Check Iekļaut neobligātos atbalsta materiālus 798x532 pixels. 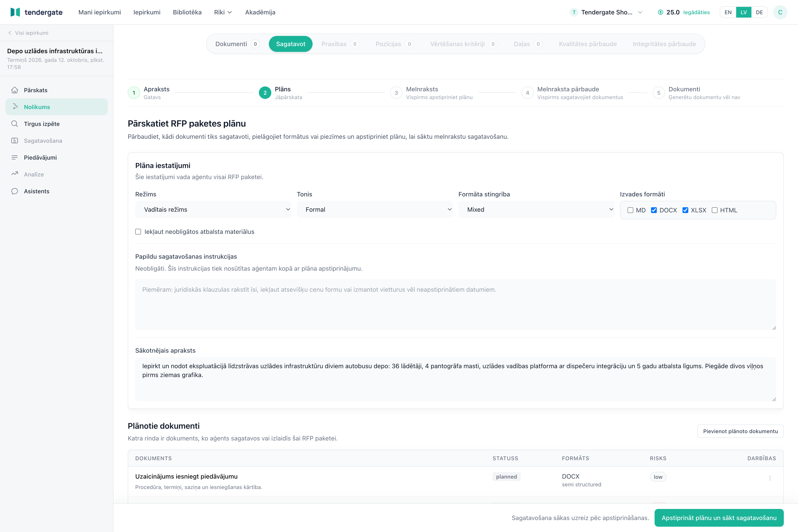138,232
